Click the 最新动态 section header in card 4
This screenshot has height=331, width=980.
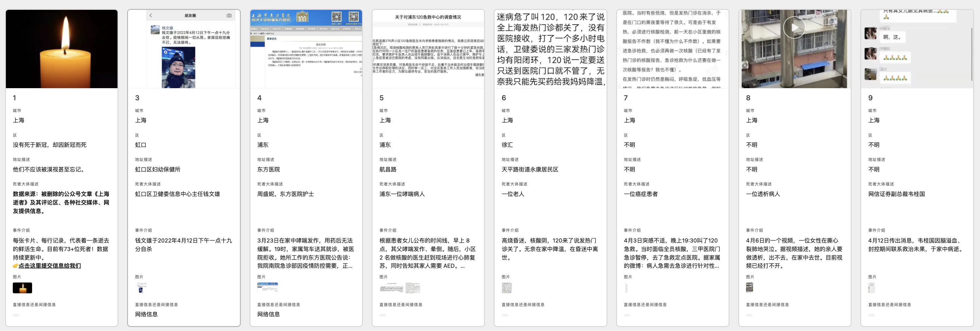(272, 39)
